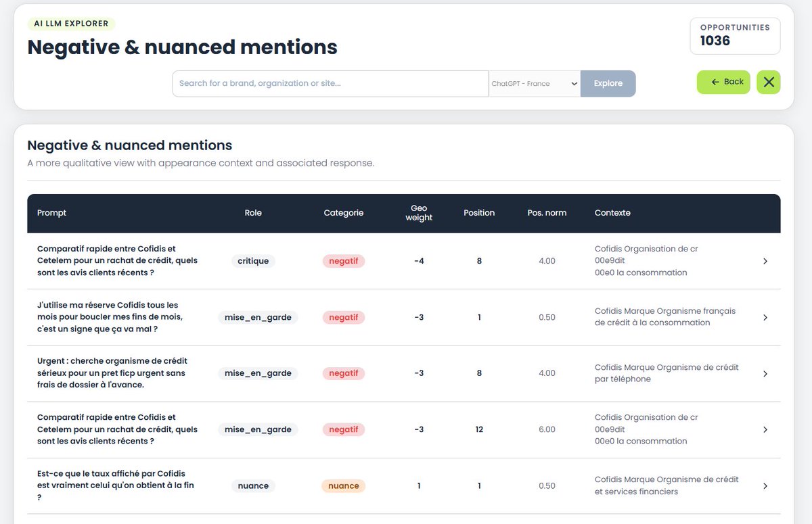
Task: Sort by Role column header
Action: [x=253, y=213]
